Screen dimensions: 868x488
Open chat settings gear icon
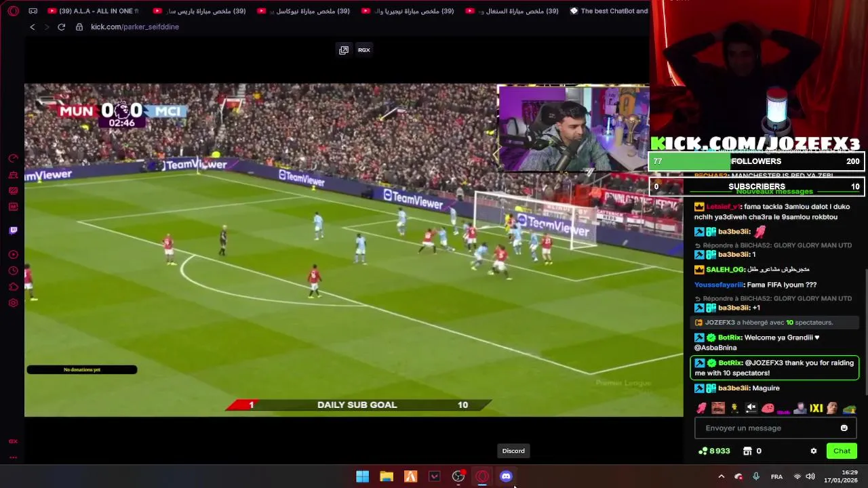pyautogui.click(x=814, y=451)
